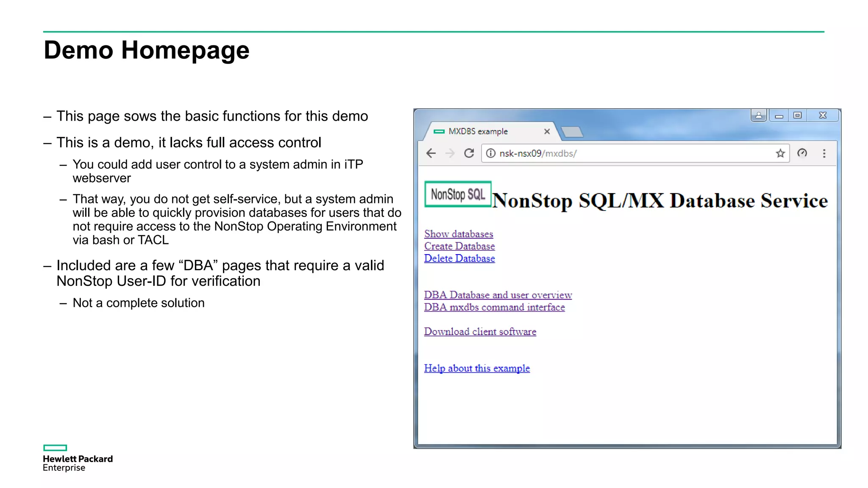
Task: Reload the page with the refresh icon
Action: tap(469, 153)
